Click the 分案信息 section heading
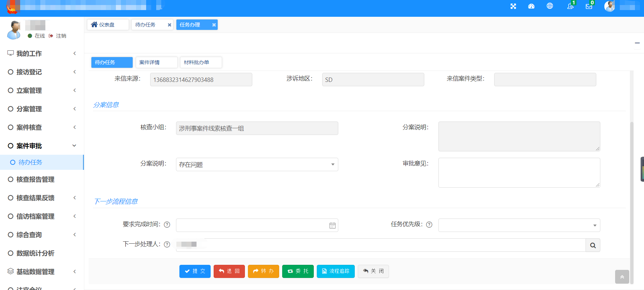This screenshot has width=644, height=290. pos(106,105)
